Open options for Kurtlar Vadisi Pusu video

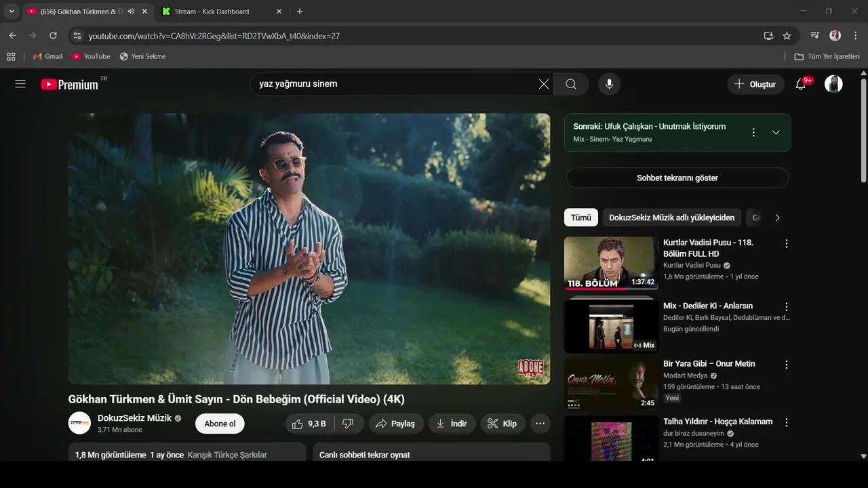[x=787, y=243]
